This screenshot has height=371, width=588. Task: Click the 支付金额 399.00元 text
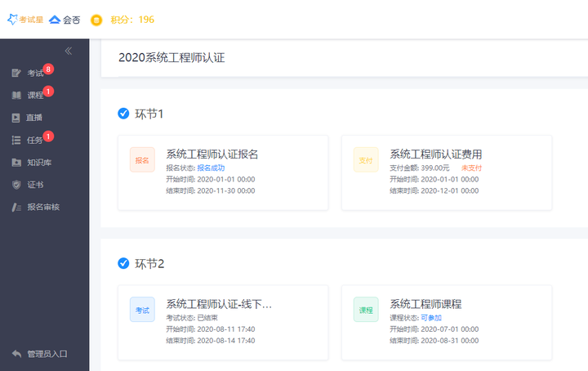point(420,168)
